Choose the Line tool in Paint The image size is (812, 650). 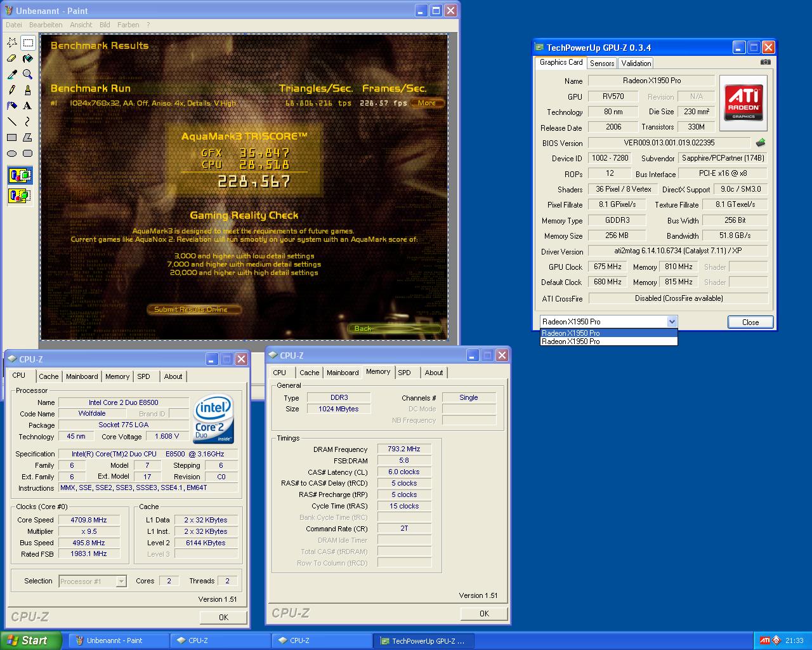coord(11,121)
